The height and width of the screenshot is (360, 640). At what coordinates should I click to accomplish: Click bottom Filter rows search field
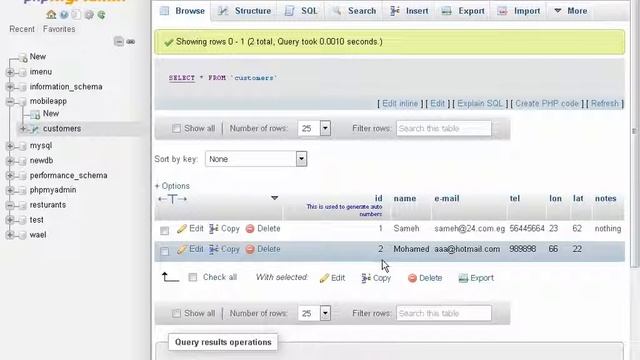444,313
